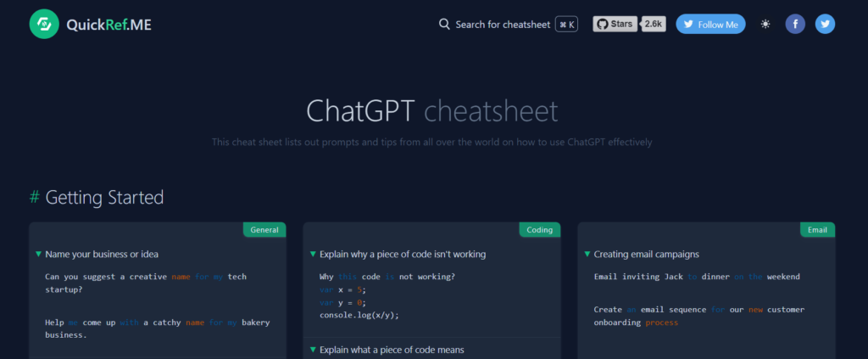Image resolution: width=868 pixels, height=359 pixels.
Task: Click the ⌘ K shortcut badge
Action: pos(567,25)
